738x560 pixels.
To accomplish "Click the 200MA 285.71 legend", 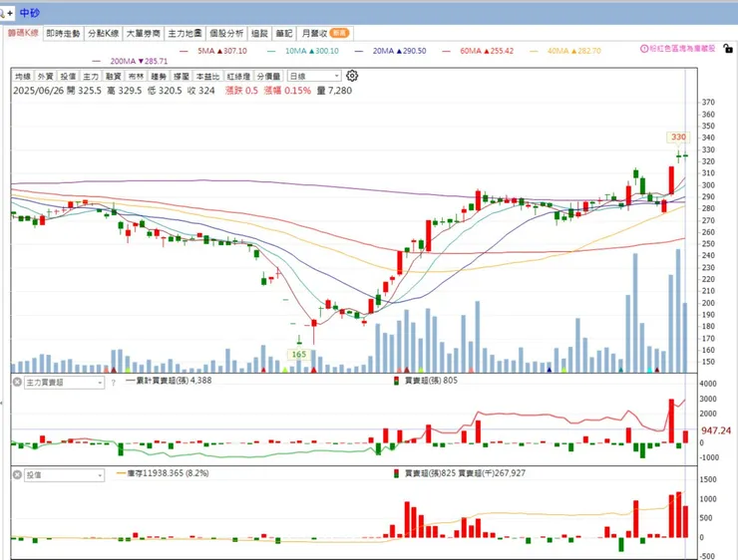I will click(x=130, y=61).
